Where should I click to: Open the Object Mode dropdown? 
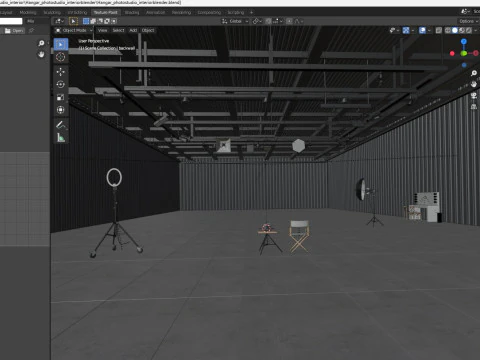[74, 30]
